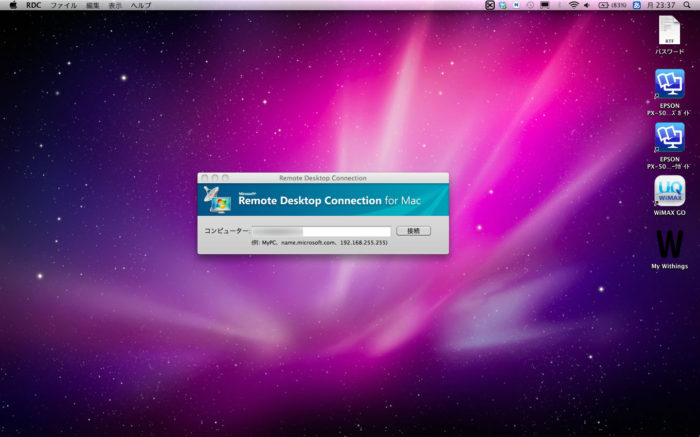Click the コンピューター address input field
This screenshot has width=700, height=437.
pyautogui.click(x=320, y=231)
